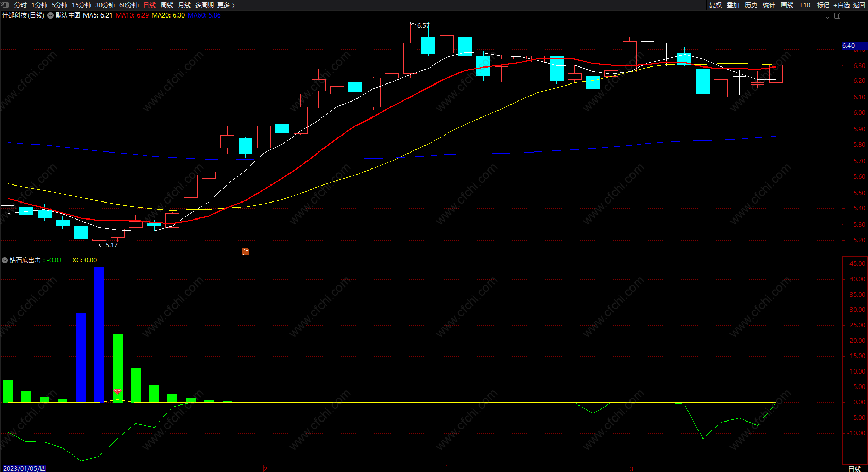
Task: Click the 复权 button
Action: pyautogui.click(x=716, y=5)
